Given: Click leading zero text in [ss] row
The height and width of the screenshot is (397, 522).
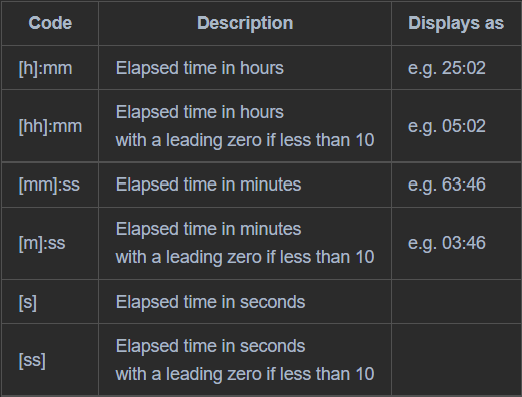Looking at the screenshot, I should click(245, 374).
